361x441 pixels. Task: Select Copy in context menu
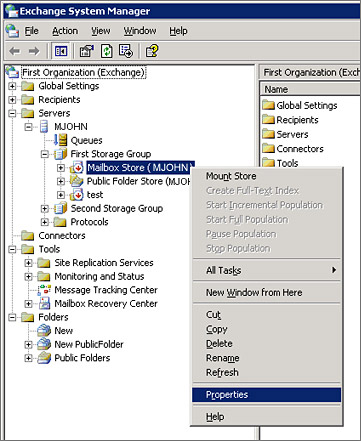(x=267, y=329)
